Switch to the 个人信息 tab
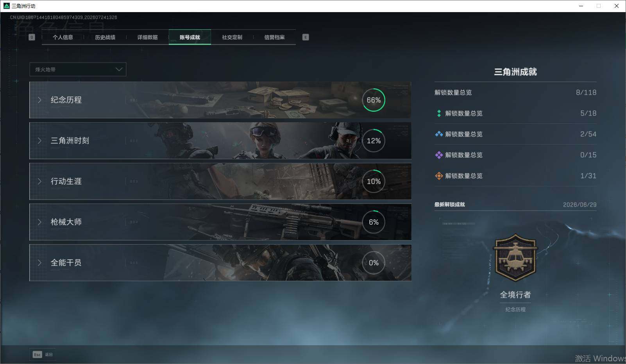 pos(63,37)
